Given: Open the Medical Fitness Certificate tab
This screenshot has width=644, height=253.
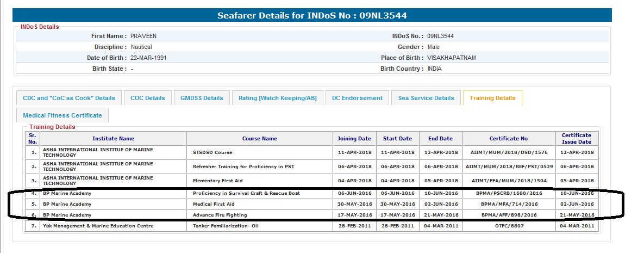Looking at the screenshot, I should pos(62,115).
